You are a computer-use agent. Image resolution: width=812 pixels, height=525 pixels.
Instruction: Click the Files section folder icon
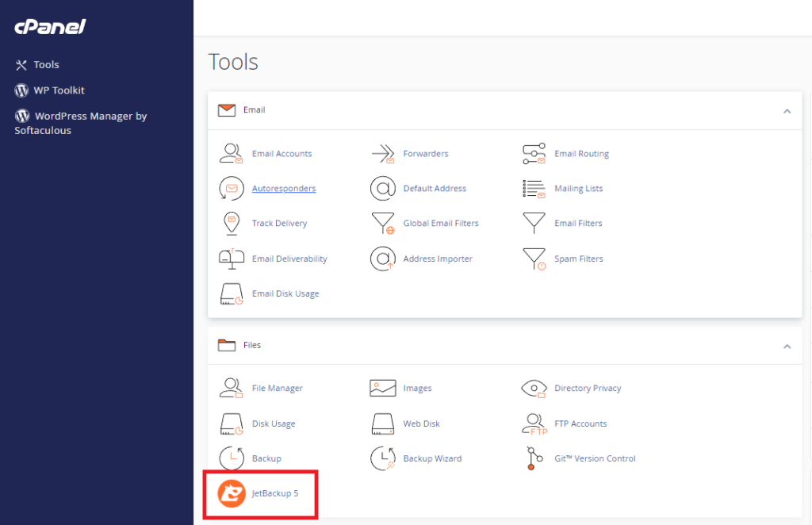[227, 345]
